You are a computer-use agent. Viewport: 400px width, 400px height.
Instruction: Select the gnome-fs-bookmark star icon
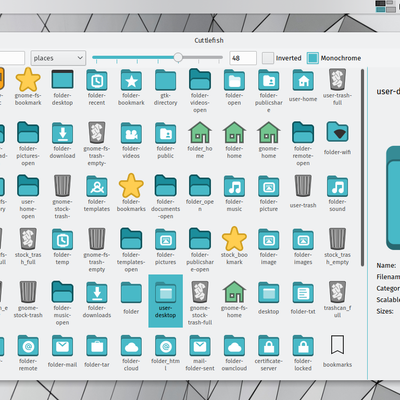coord(28,80)
